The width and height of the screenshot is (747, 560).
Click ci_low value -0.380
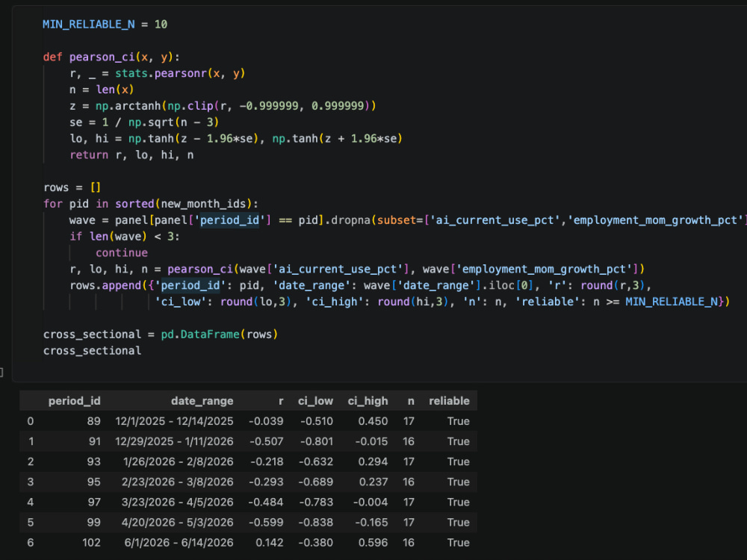(x=316, y=542)
